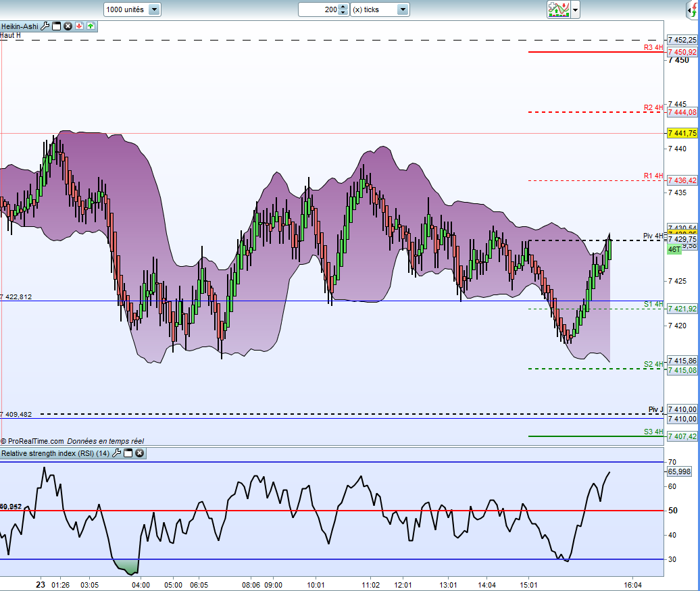The width and height of the screenshot is (700, 591).
Task: Click the RSI 70 level axis label
Action: pos(672,462)
